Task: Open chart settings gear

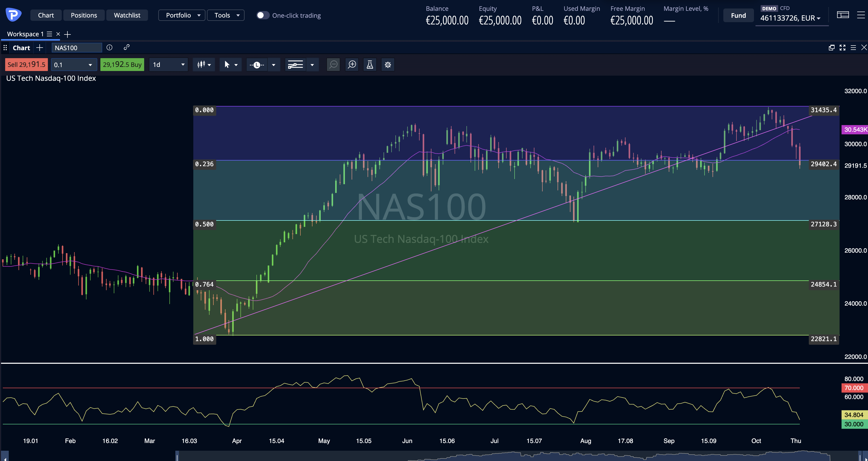Action: pyautogui.click(x=388, y=65)
